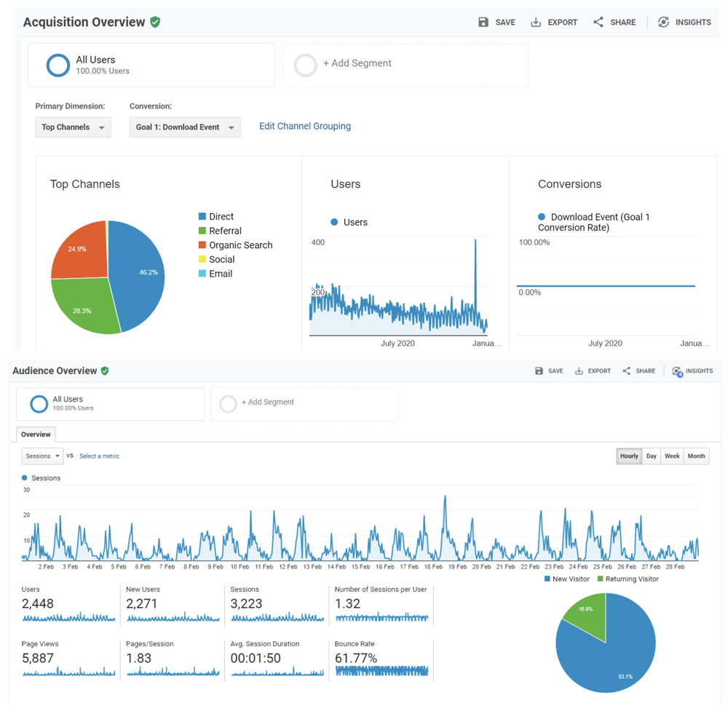
Task: Select the Overview tab
Action: tap(36, 435)
